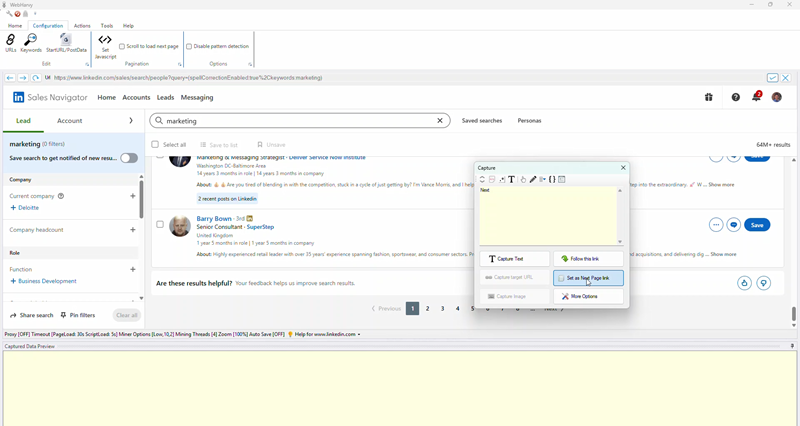Expand the Function filter plus
This screenshot has width=800, height=426.
point(133,269)
